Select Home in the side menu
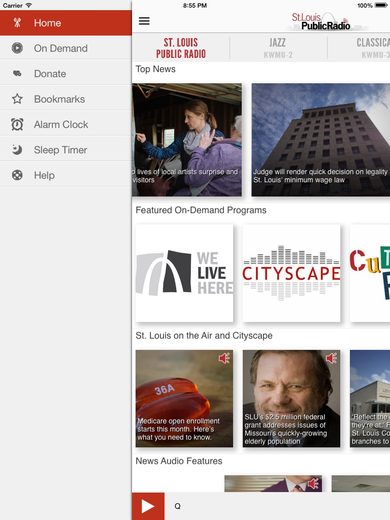 click(x=66, y=23)
